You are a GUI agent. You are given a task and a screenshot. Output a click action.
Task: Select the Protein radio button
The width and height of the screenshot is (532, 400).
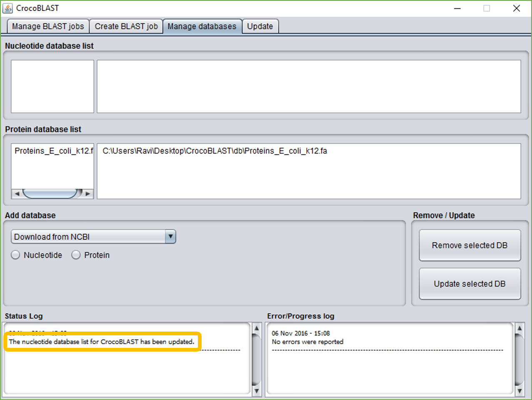pos(76,255)
